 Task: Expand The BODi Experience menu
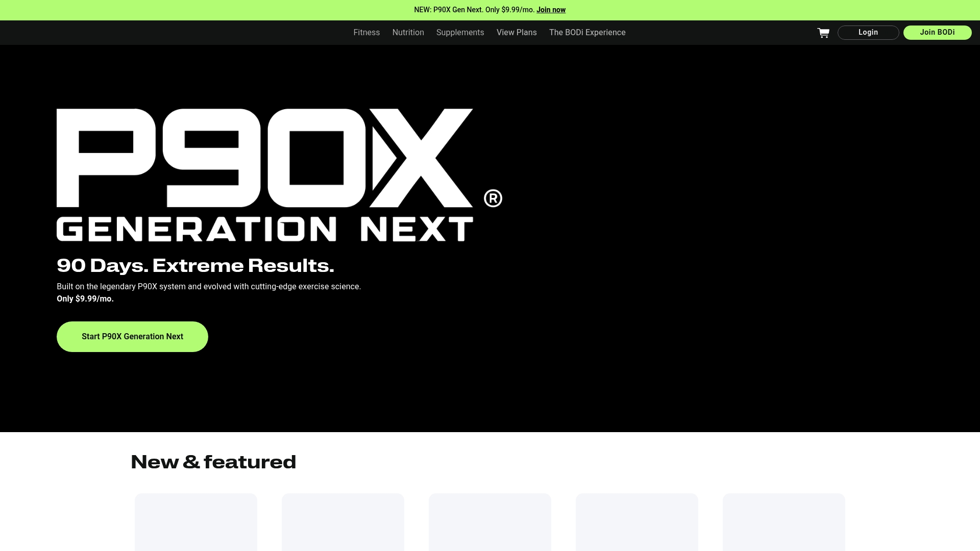[587, 32]
